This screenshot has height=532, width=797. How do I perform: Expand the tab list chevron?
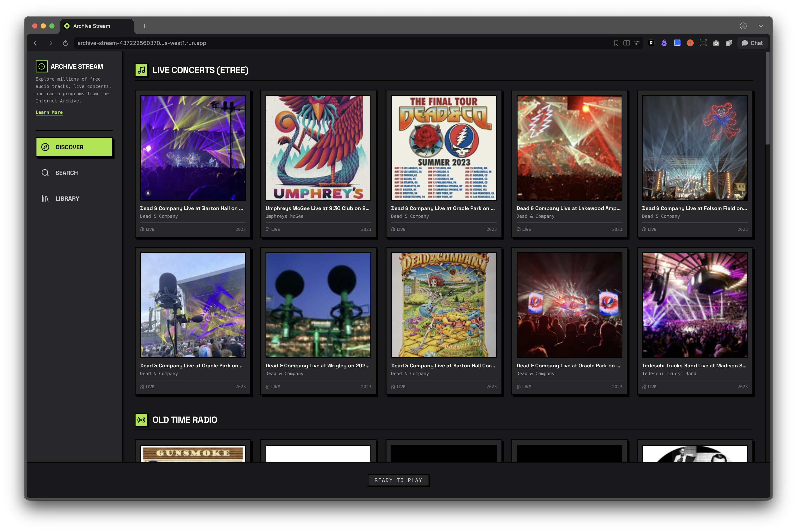pos(761,26)
